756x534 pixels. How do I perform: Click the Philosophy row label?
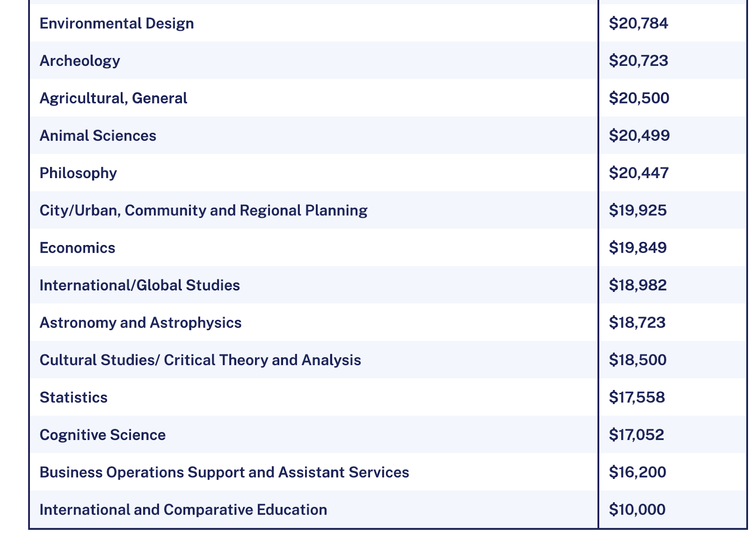[78, 173]
